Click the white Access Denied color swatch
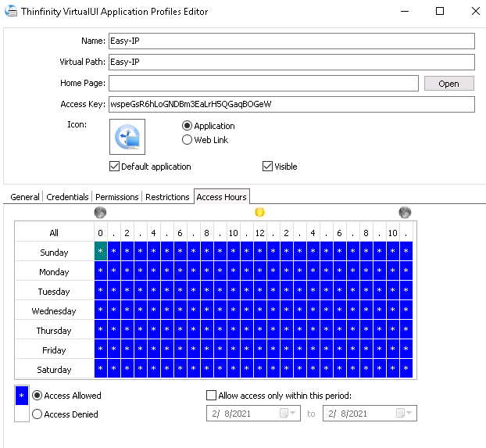The width and height of the screenshot is (486, 448). coord(22,414)
